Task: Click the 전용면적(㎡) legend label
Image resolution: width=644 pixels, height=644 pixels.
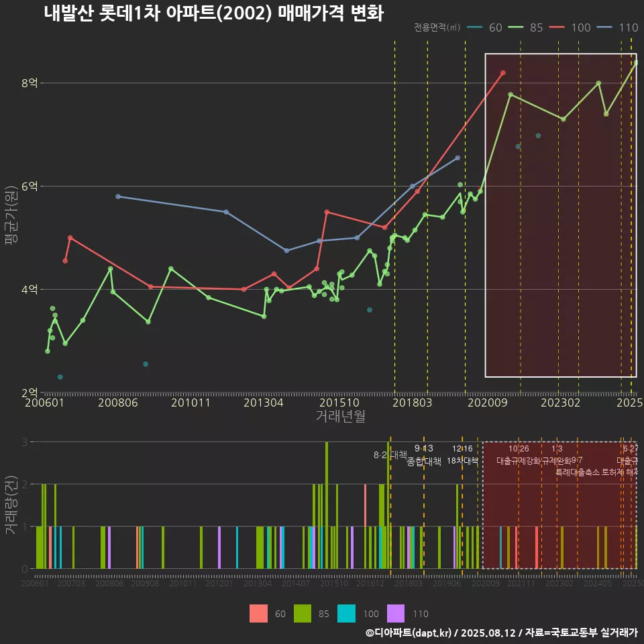Action: coord(437,28)
